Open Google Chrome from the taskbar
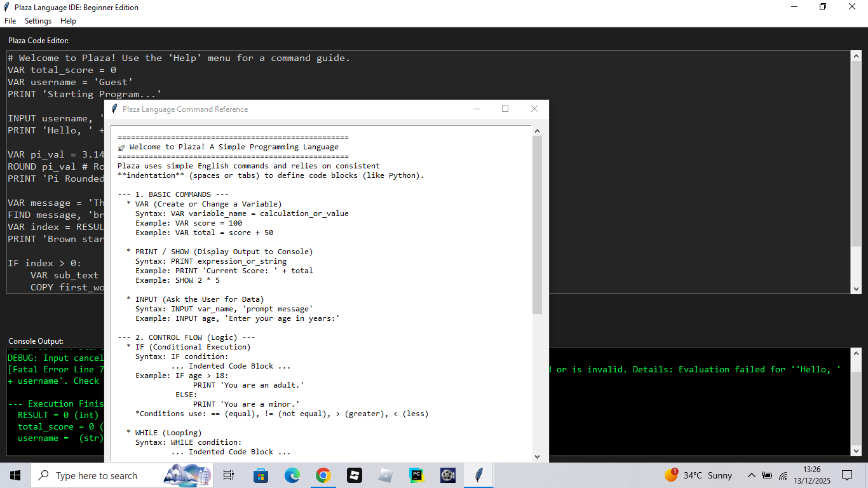This screenshot has height=488, width=868. pyautogui.click(x=323, y=475)
